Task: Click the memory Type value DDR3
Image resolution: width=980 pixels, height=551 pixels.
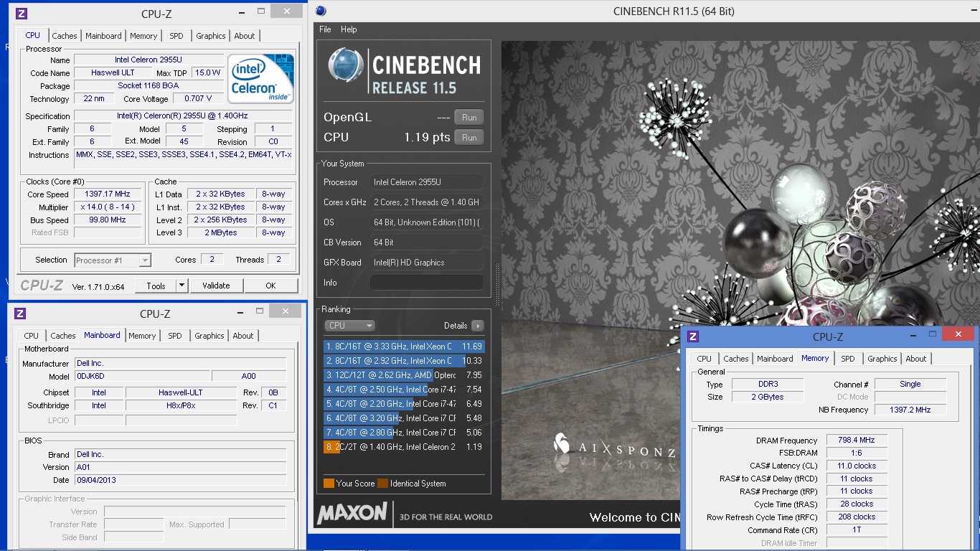Action: (768, 385)
